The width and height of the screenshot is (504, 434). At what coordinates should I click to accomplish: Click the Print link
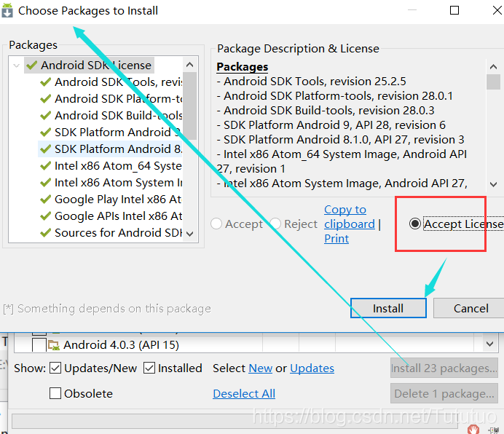(x=336, y=239)
